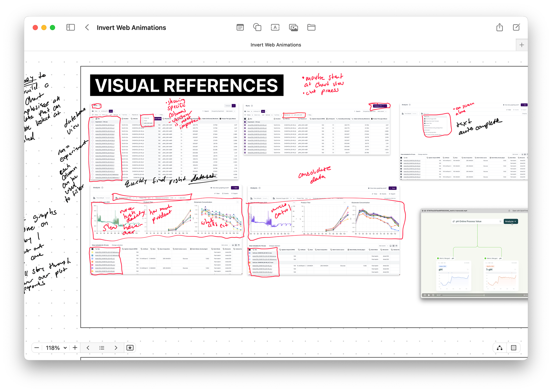Screen dimensions: 552x392
Task: Zoom out with the minus button
Action: (37, 348)
